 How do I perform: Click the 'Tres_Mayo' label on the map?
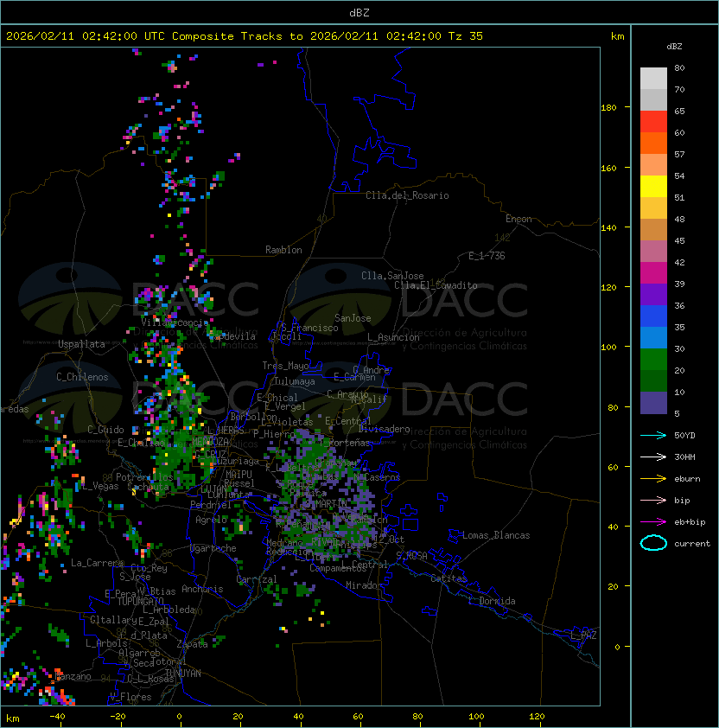click(285, 366)
